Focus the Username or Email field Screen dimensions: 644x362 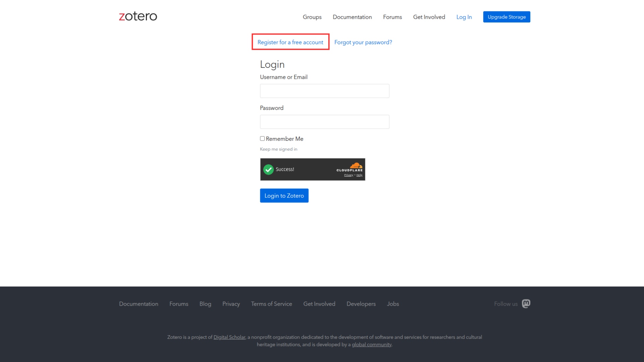(x=324, y=91)
